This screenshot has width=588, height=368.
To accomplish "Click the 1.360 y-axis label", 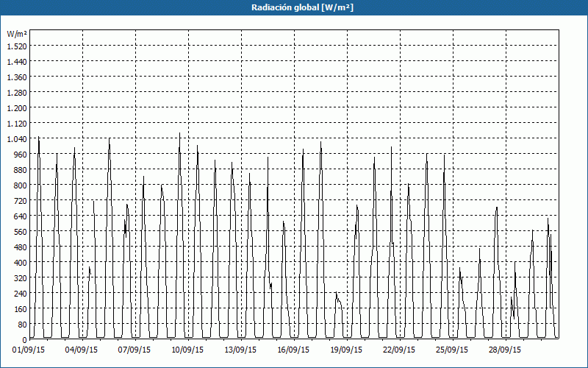I will pyautogui.click(x=17, y=77).
